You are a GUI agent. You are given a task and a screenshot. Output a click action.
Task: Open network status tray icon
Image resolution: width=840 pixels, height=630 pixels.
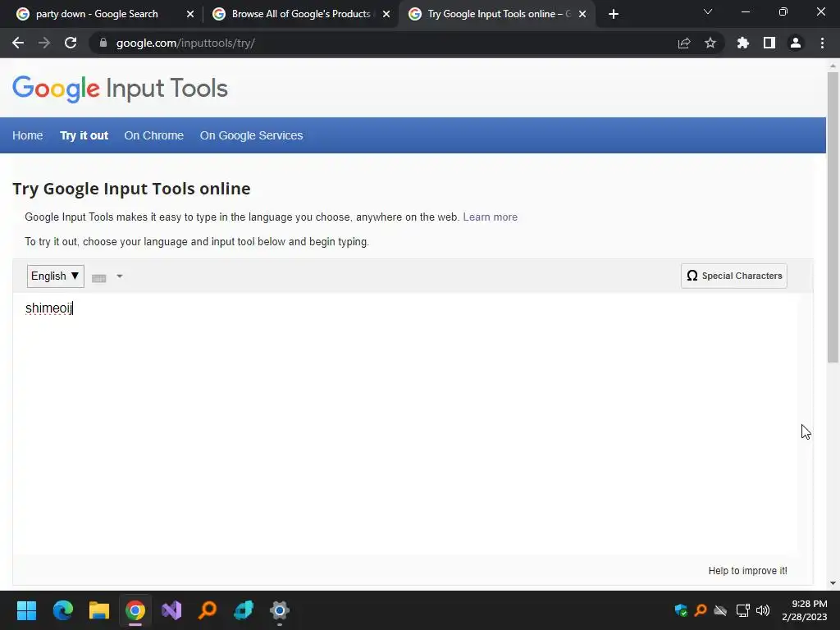point(742,610)
